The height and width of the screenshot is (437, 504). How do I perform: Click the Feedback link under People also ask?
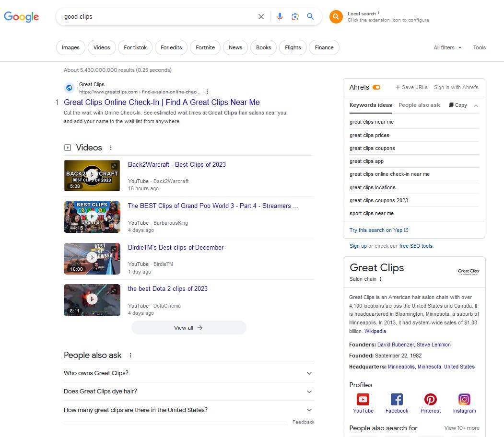tap(303, 422)
